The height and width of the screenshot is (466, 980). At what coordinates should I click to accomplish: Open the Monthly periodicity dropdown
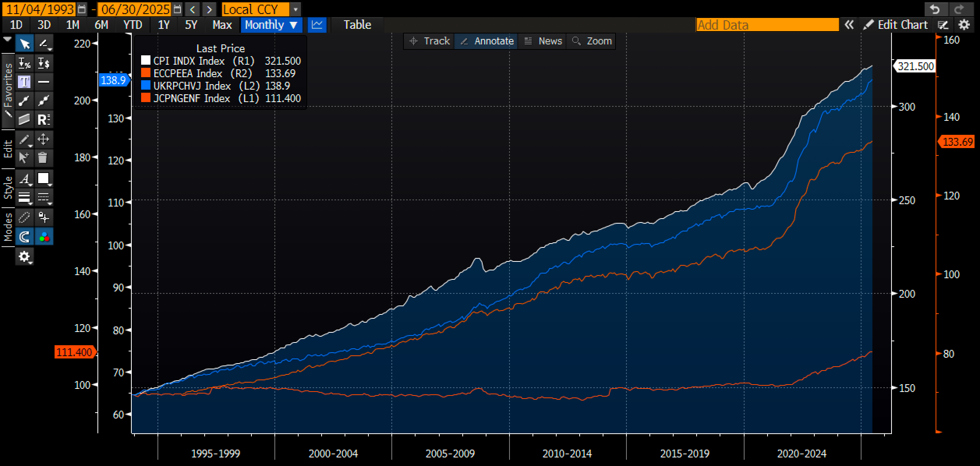point(271,25)
